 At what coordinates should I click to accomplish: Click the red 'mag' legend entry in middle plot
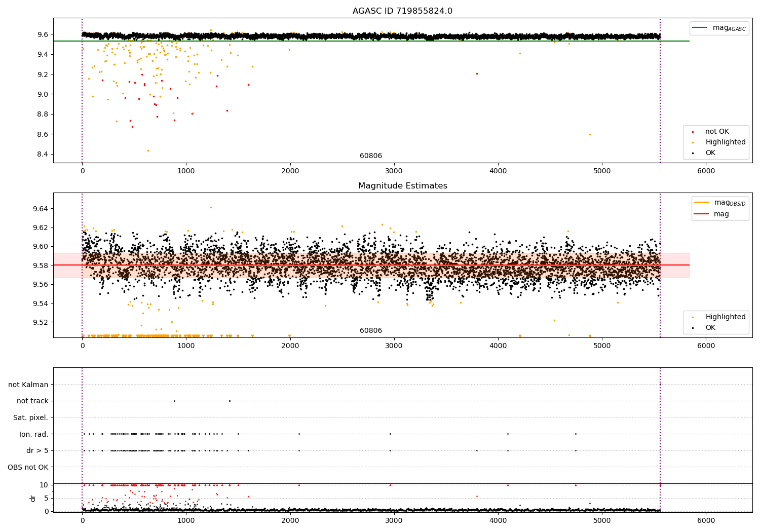[712, 214]
